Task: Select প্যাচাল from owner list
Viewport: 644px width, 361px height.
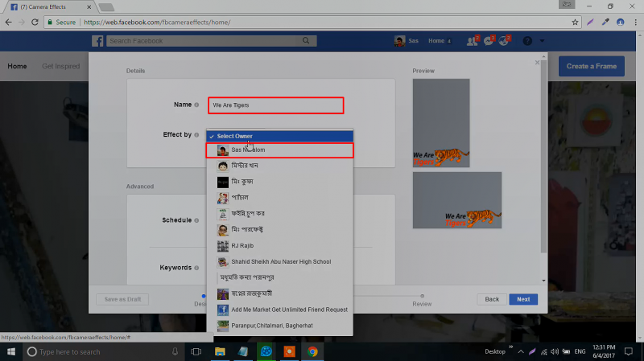Action: [279, 198]
